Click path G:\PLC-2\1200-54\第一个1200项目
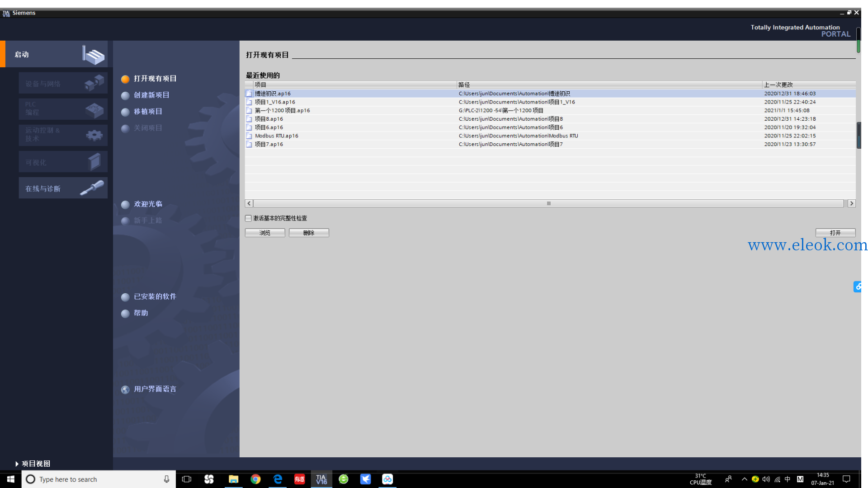This screenshot has width=868, height=488. pos(501,110)
